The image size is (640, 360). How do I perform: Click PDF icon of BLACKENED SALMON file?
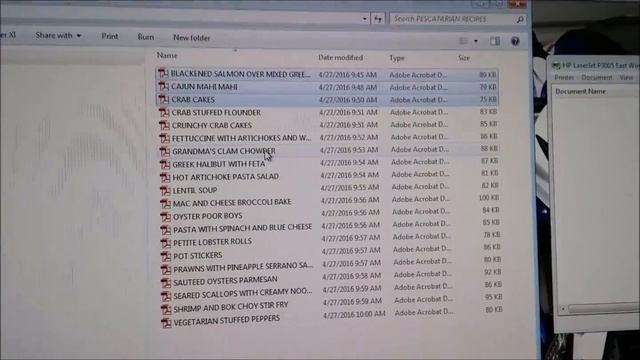163,73
